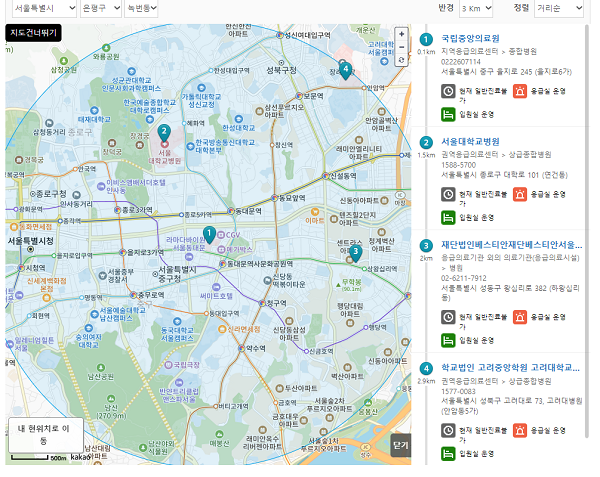This screenshot has width=600, height=477.
Task: Open the 재단법인베스티안 hospital link
Action: coord(512,245)
